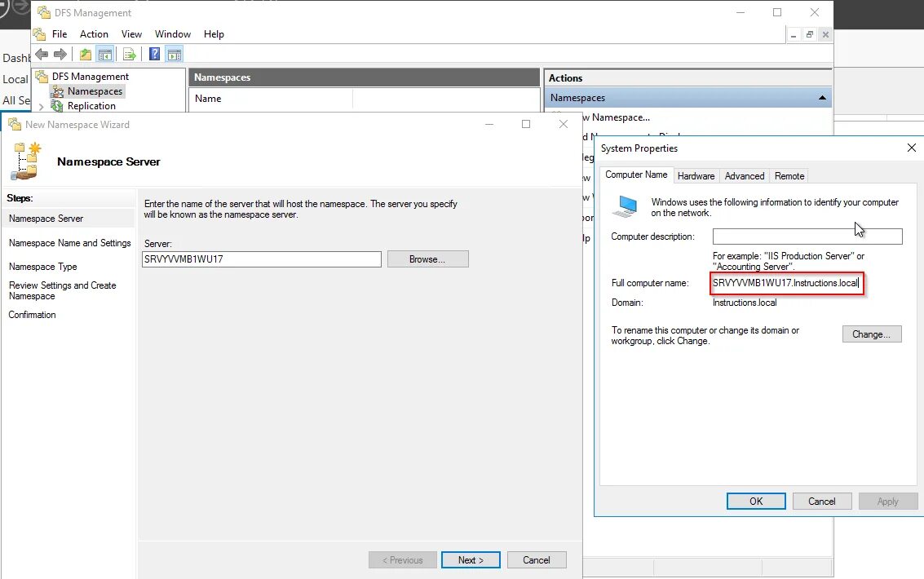Viewport: 924px width, 579px height.
Task: Open the View menu
Action: tap(131, 34)
